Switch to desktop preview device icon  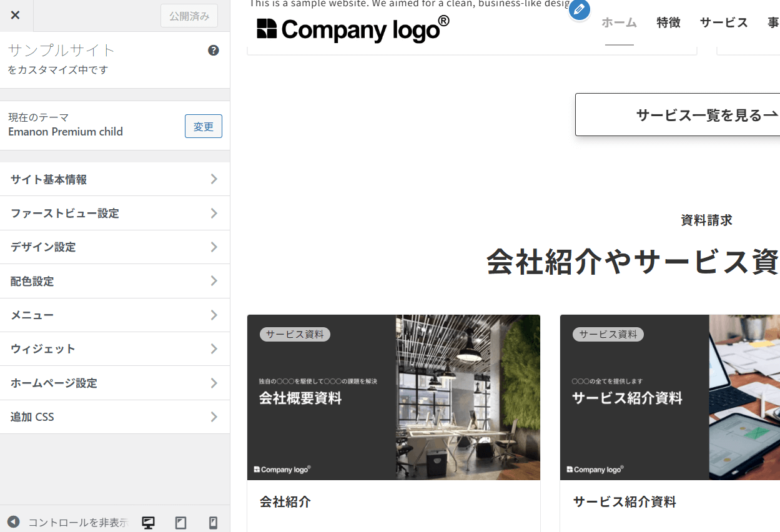click(149, 523)
